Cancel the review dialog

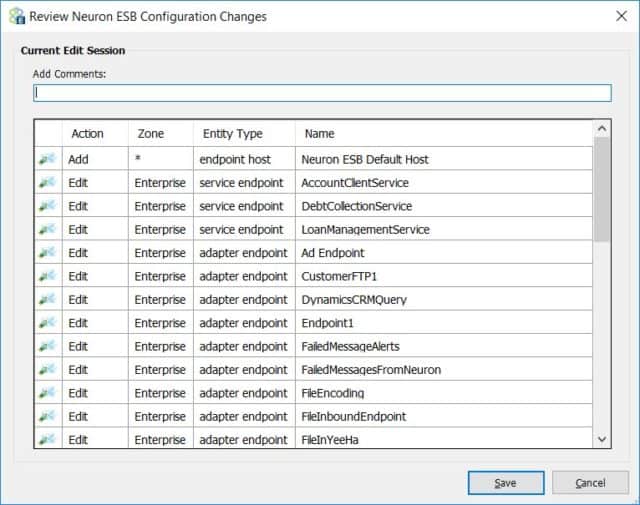tap(590, 483)
